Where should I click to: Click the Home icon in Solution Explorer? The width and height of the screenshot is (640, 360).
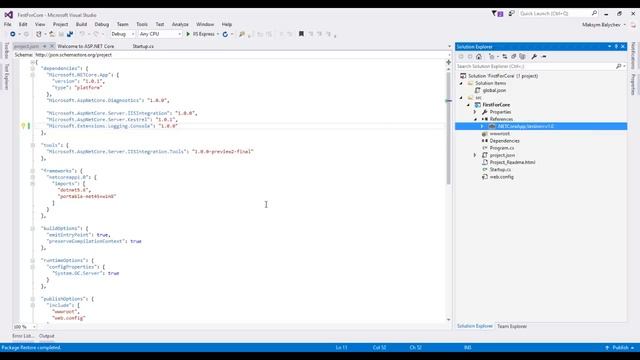pyautogui.click(x=479, y=56)
